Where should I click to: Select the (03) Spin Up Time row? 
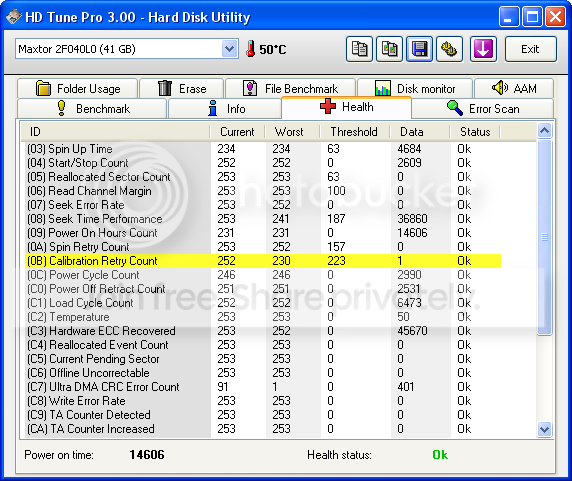263,149
